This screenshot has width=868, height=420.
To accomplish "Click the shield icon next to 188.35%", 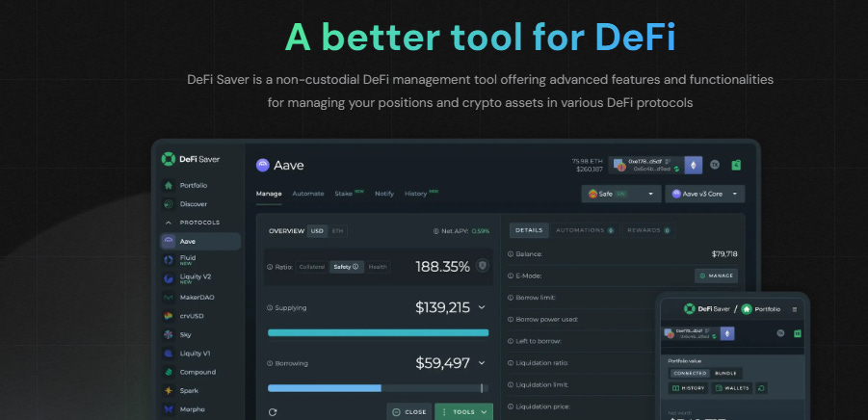I will pos(483,266).
